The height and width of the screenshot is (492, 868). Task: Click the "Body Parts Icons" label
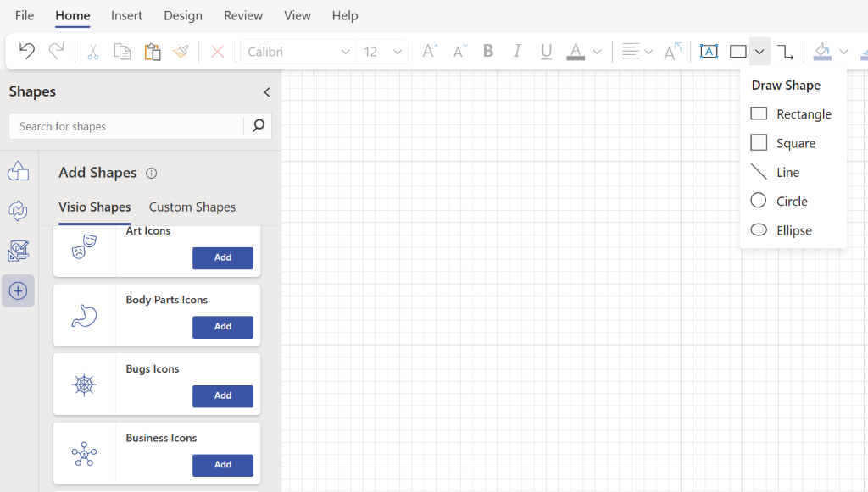(167, 300)
